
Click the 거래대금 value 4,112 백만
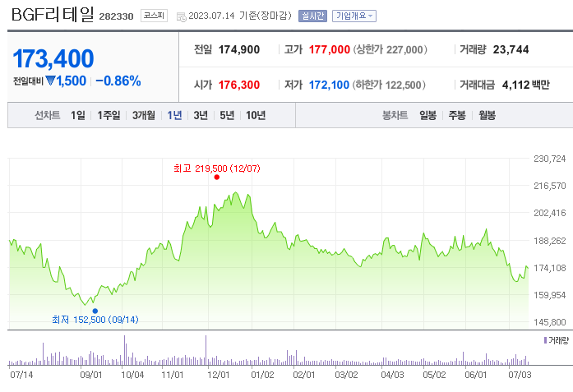point(526,85)
